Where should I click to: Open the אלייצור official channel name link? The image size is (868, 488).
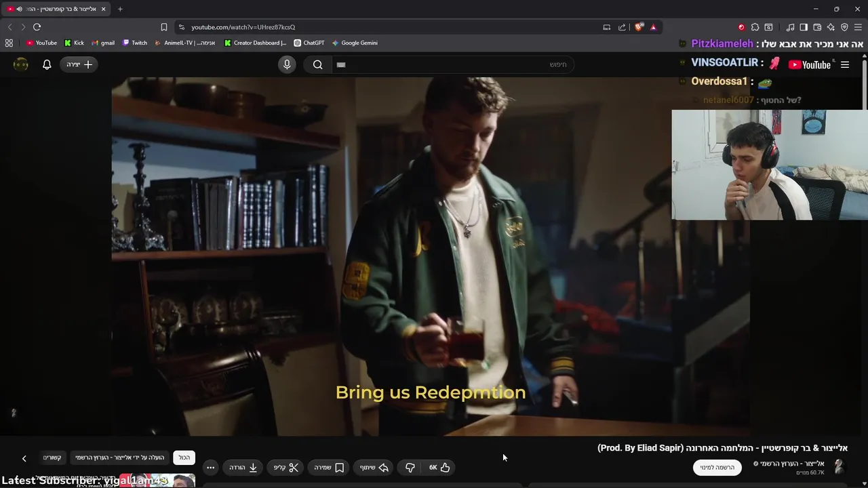791,464
